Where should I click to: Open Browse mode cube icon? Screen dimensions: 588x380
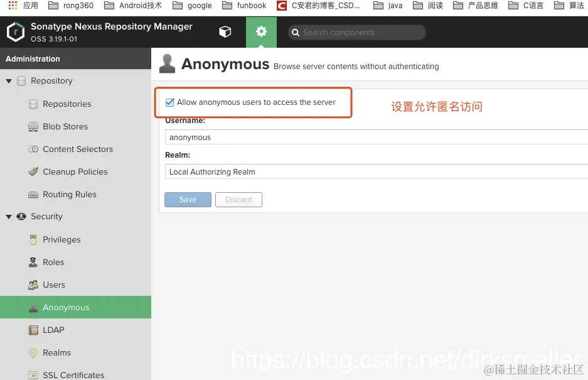(x=225, y=32)
